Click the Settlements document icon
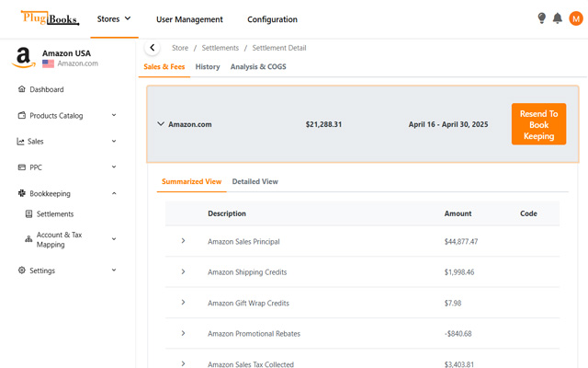Image resolution: width=588 pixels, height=368 pixels. (28, 213)
